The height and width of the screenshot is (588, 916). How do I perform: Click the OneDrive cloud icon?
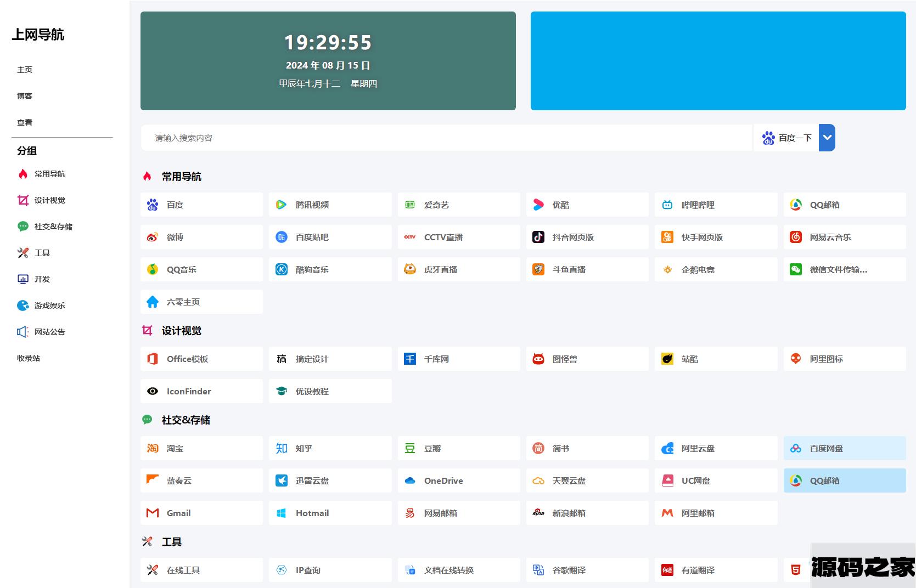410,480
